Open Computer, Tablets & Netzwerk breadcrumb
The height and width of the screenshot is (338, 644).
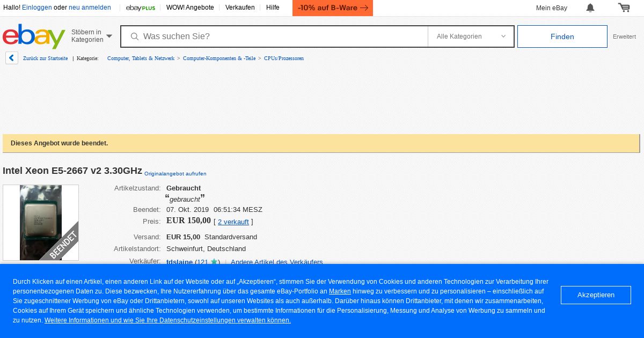pos(141,58)
